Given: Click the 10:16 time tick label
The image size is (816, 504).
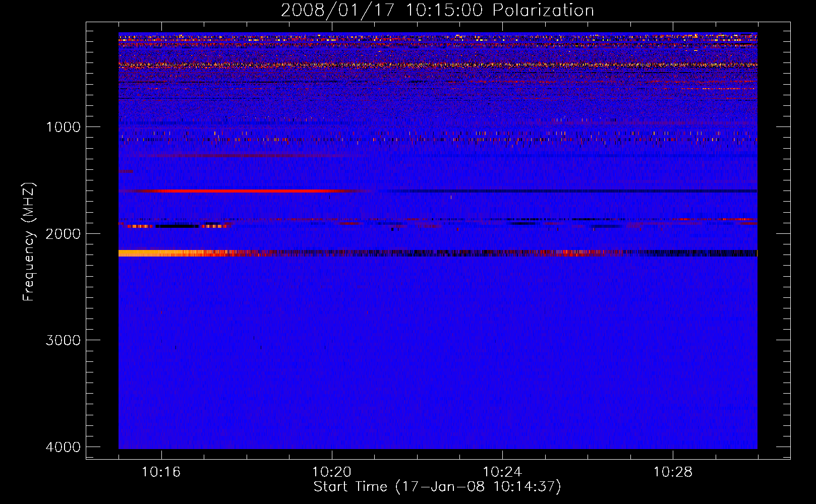Looking at the screenshot, I should pos(161,472).
